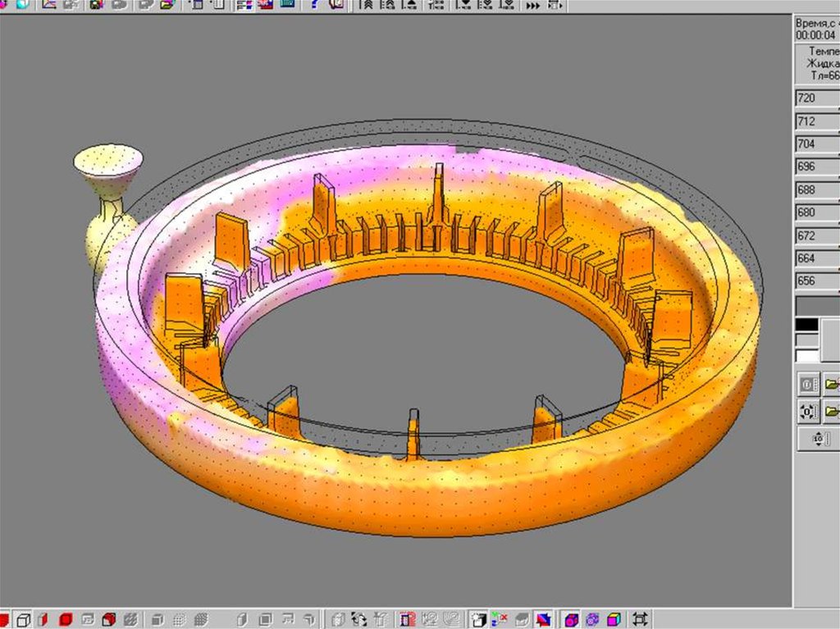Image resolution: width=840 pixels, height=629 pixels.
Task: Select the wireframe cube view icon
Action: pos(24,619)
